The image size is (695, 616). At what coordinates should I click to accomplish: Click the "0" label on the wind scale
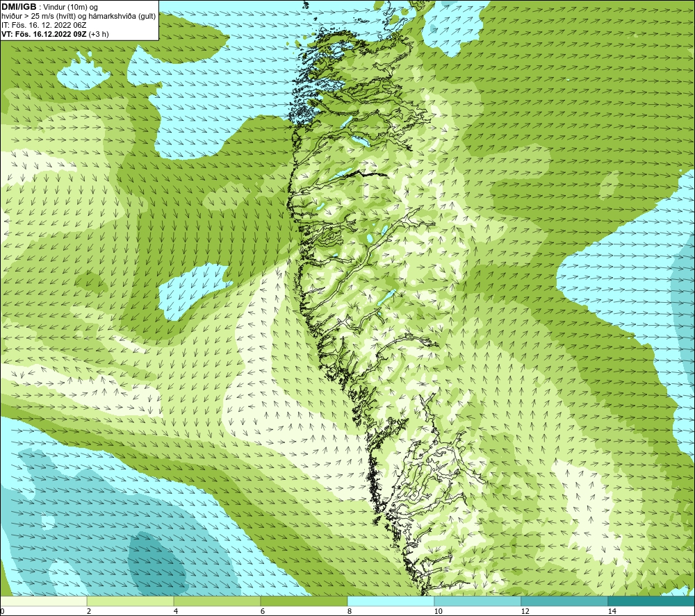(x=2, y=611)
